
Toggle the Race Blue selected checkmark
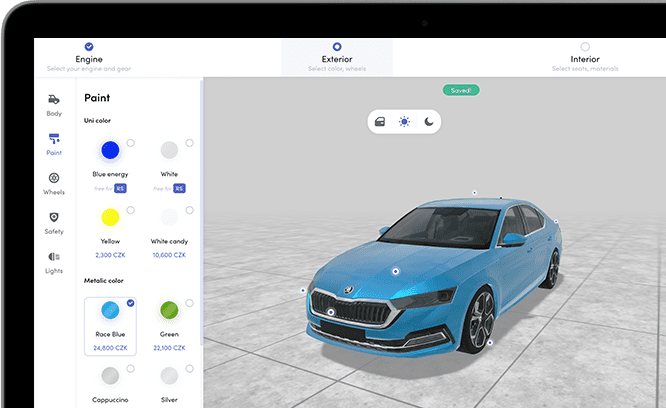click(x=130, y=303)
